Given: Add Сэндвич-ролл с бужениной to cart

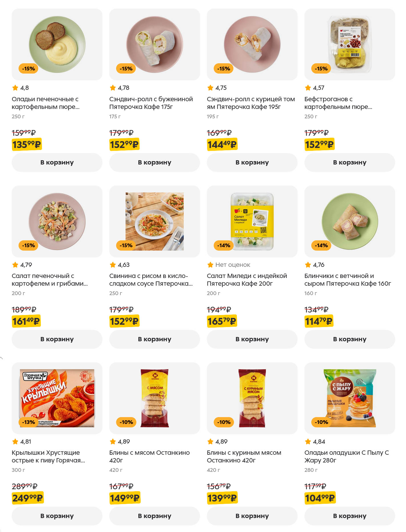Looking at the screenshot, I should [x=154, y=163].
